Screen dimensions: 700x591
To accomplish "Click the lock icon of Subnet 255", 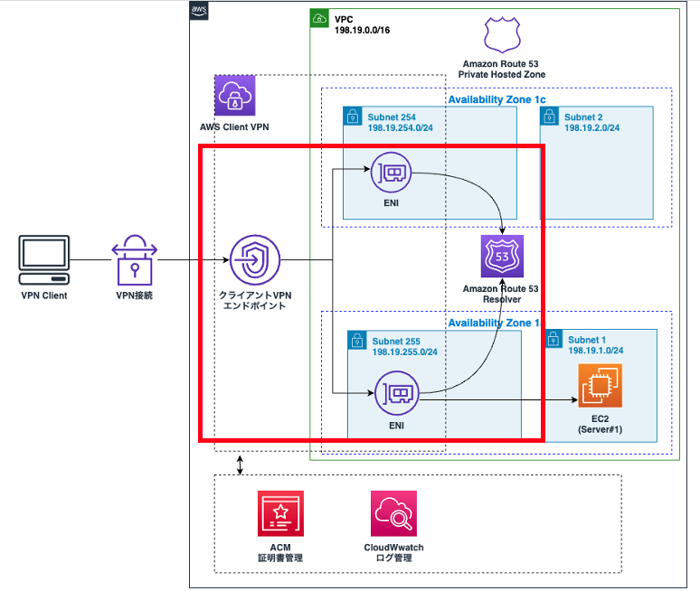I will coord(357,341).
